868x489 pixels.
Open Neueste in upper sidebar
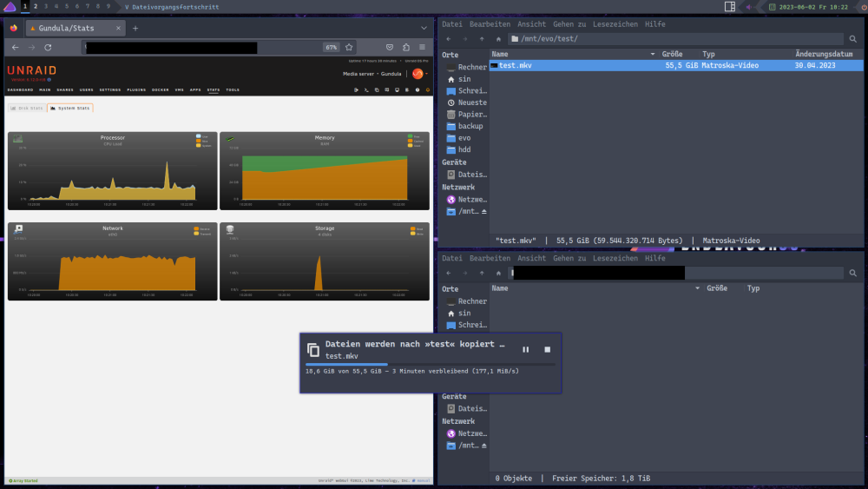point(466,103)
